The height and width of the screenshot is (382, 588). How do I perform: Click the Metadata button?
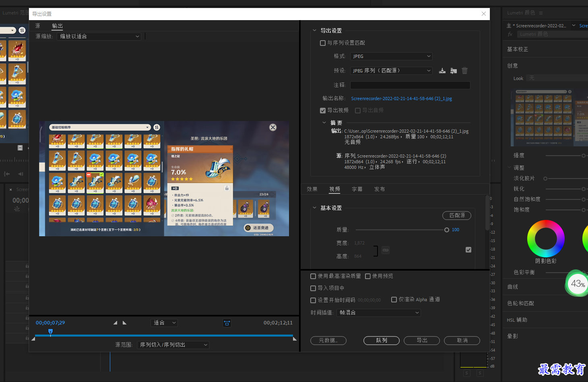pos(328,341)
